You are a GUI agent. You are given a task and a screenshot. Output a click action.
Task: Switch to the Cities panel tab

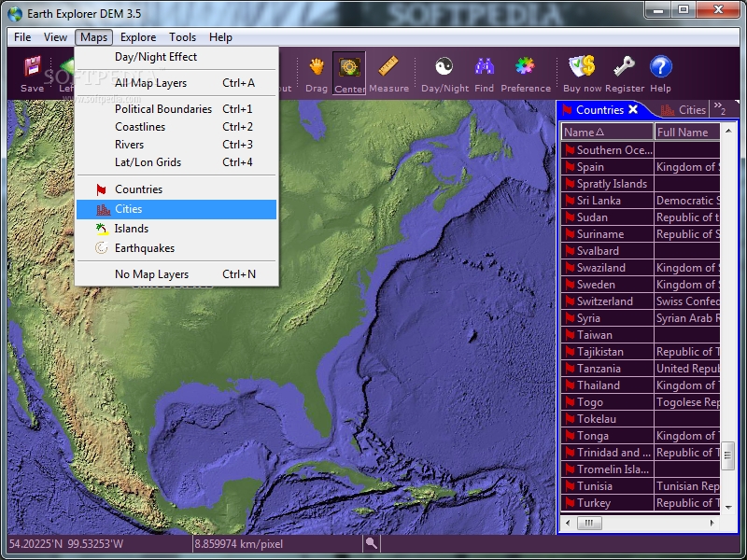(683, 109)
